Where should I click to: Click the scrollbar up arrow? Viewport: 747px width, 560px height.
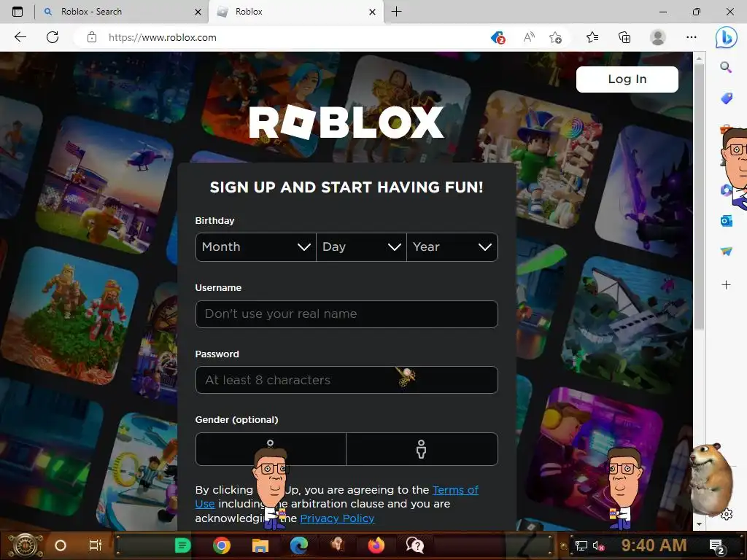point(699,58)
